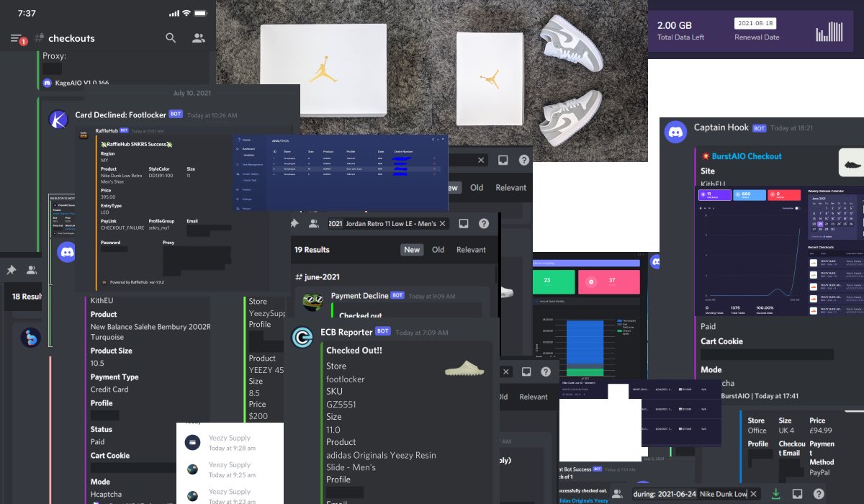The image size is (864, 504).
Task: Focus the Jordan Retro 11 search field
Action: click(388, 224)
